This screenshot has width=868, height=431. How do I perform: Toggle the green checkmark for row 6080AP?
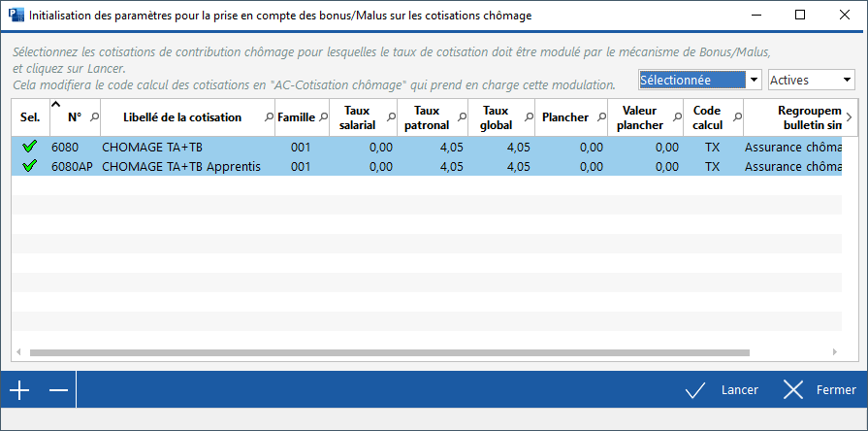29,166
